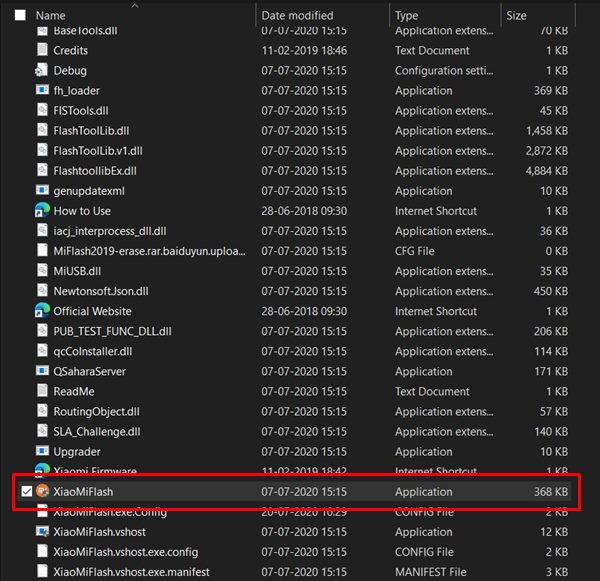Click the FlashToolLib.dll file icon
Screen dimensions: 600x581
pyautogui.click(x=42, y=130)
